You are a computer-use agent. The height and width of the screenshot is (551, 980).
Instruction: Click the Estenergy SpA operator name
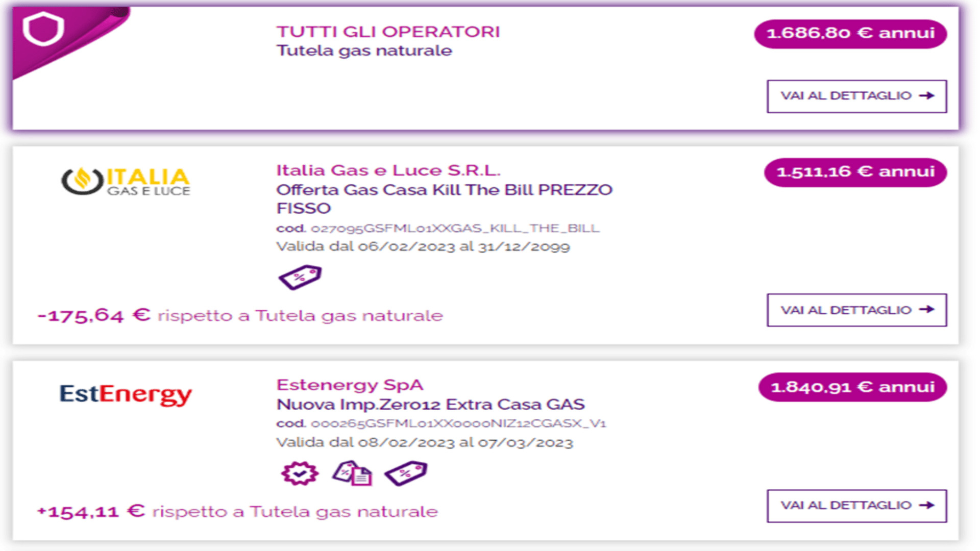click(350, 385)
